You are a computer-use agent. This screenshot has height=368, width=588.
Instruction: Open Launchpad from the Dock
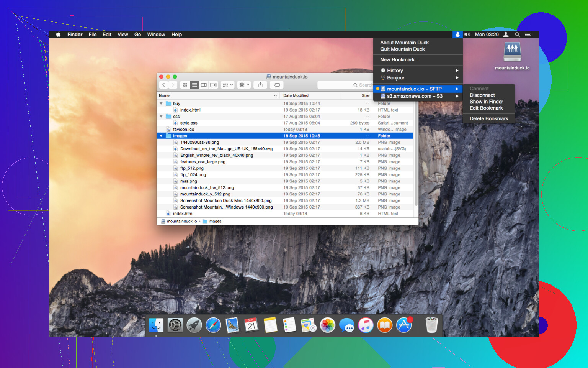click(194, 325)
